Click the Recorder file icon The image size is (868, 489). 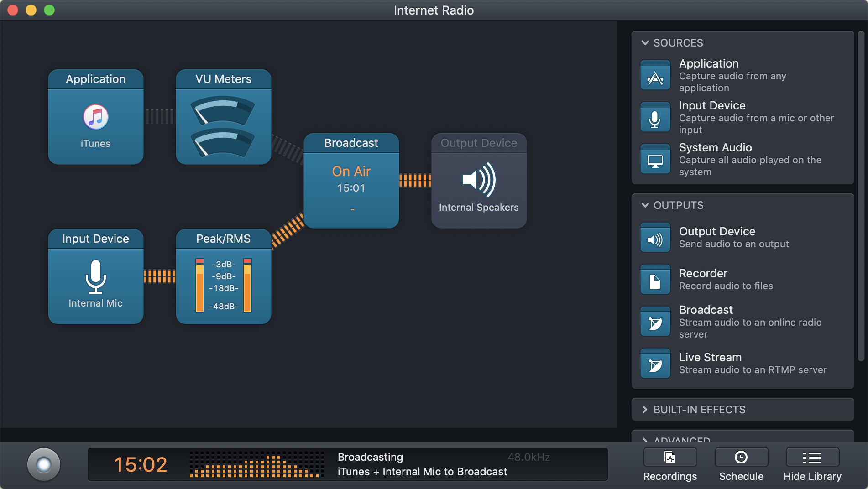[655, 280]
